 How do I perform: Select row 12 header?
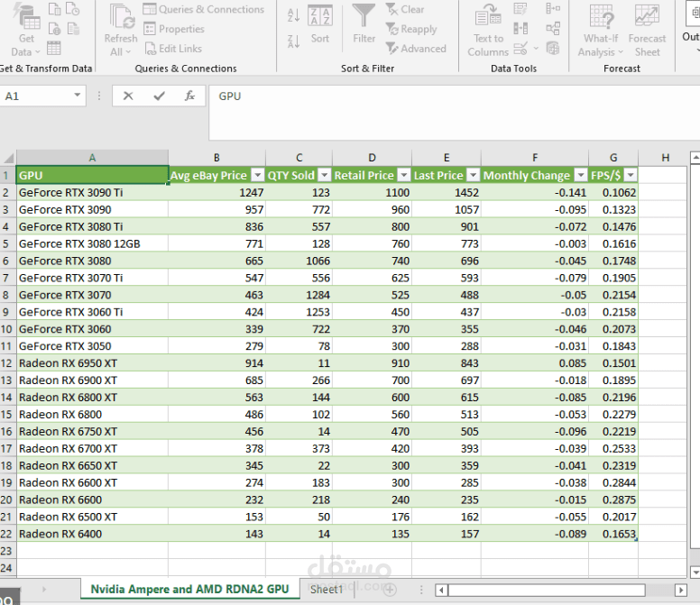tap(6, 363)
